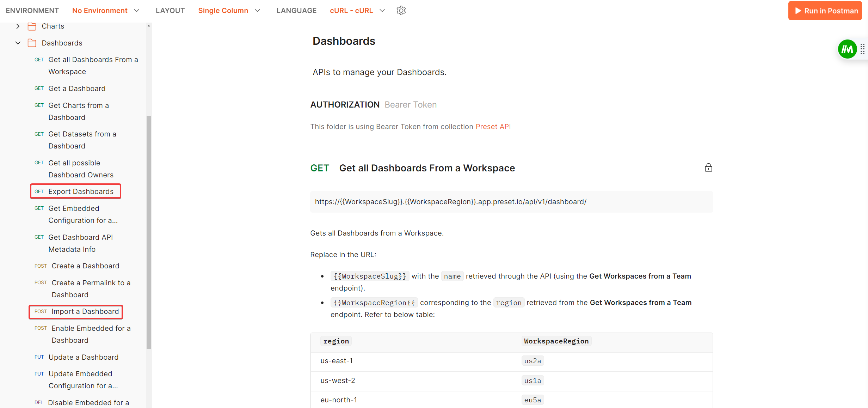Screen dimensions: 868x408
Task: Select the Import a Dashboard request
Action: pyautogui.click(x=85, y=311)
